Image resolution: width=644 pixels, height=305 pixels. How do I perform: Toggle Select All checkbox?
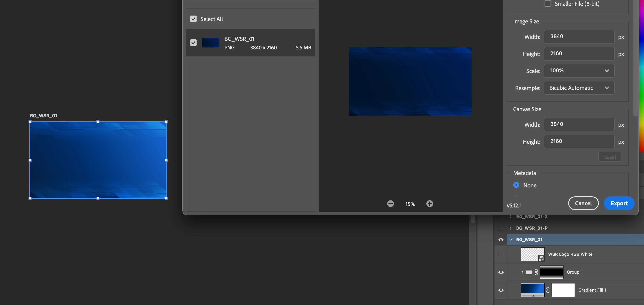point(193,19)
